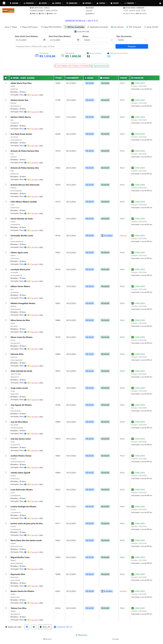Click the print icon for Adelia Maria Pires Silva
Screen dimensions: 163x644
25,95
